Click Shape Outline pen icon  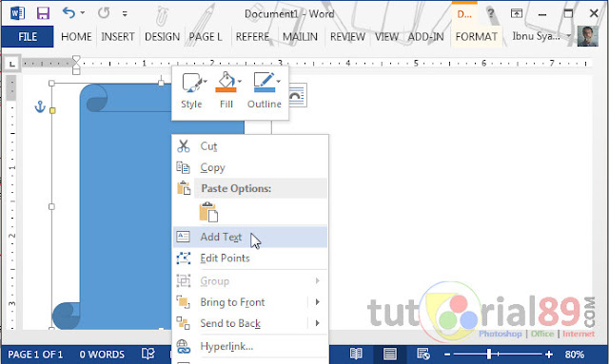pyautogui.click(x=265, y=83)
